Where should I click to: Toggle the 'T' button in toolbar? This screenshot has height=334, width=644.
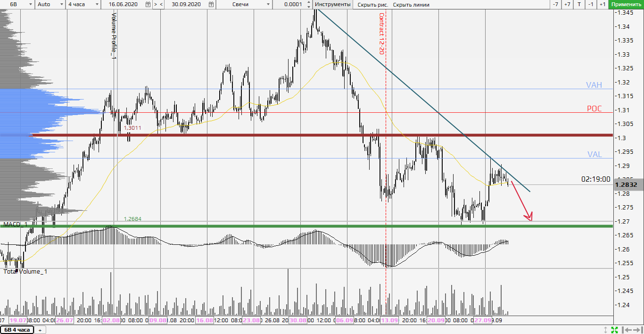pos(579,4)
